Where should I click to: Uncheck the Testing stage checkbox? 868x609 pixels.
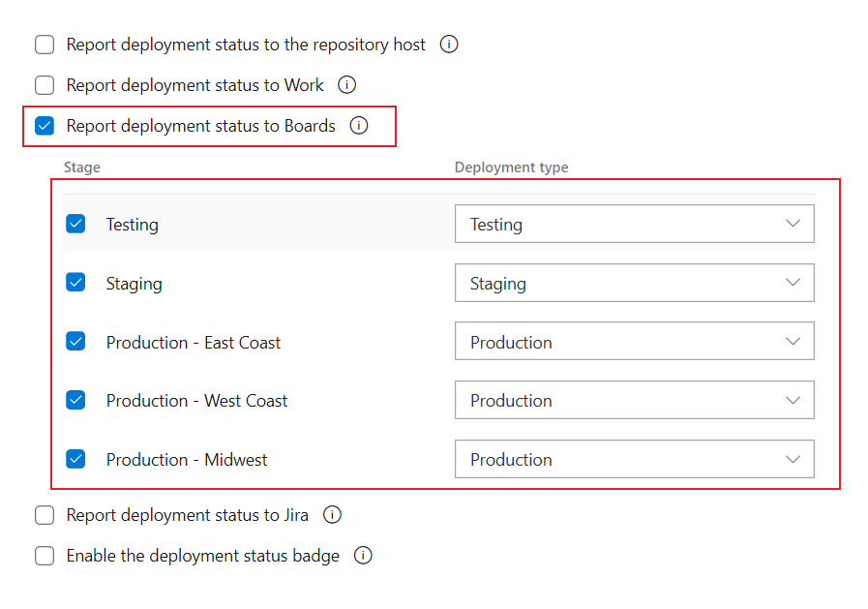(x=75, y=224)
